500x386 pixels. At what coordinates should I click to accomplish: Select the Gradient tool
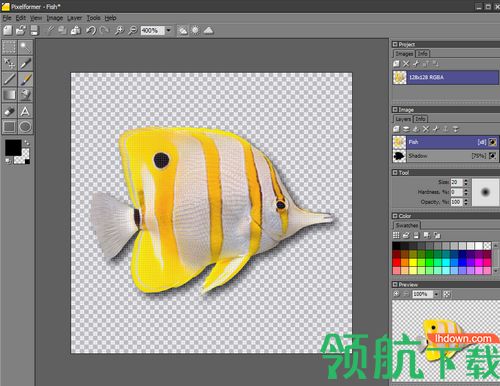(9, 95)
